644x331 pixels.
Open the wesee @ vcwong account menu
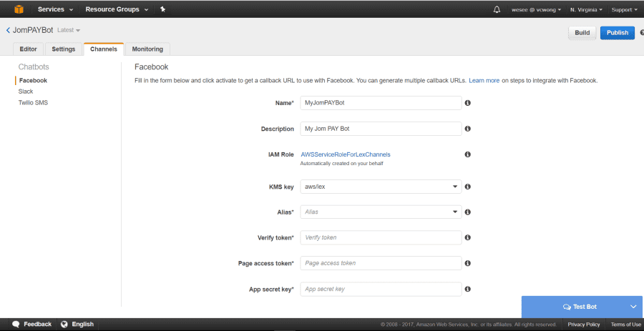tap(536, 9)
